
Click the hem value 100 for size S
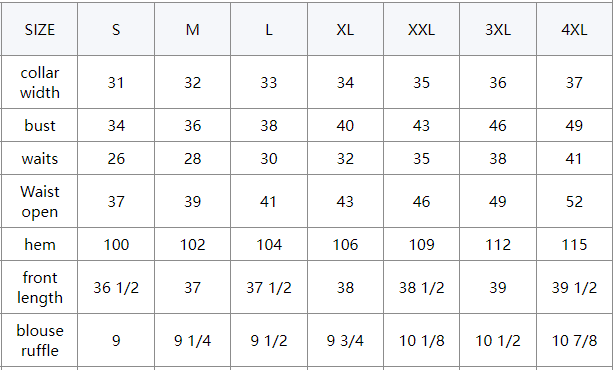[x=116, y=244]
